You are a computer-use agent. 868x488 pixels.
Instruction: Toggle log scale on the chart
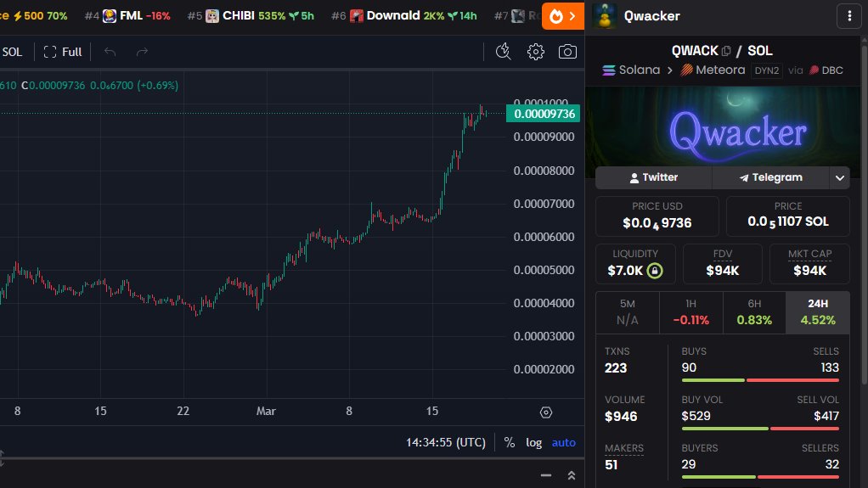pyautogui.click(x=533, y=443)
